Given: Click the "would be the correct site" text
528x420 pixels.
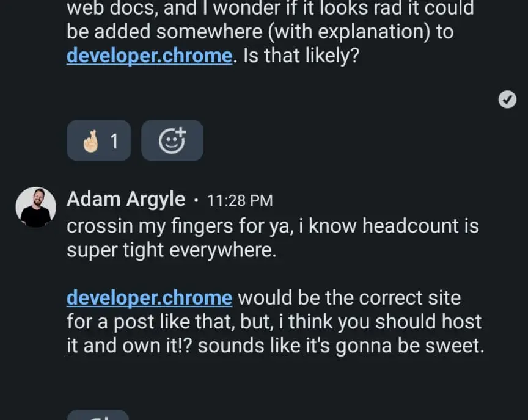Looking at the screenshot, I should (349, 297).
